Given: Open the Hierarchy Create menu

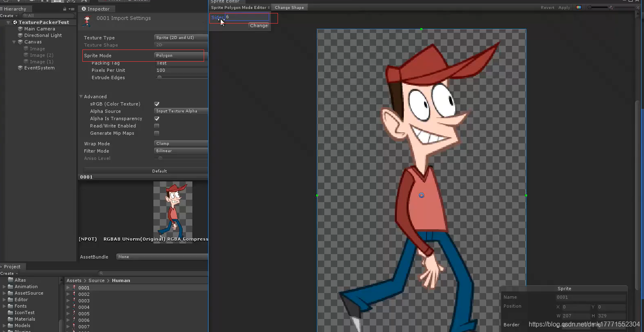Looking at the screenshot, I should (x=9, y=15).
